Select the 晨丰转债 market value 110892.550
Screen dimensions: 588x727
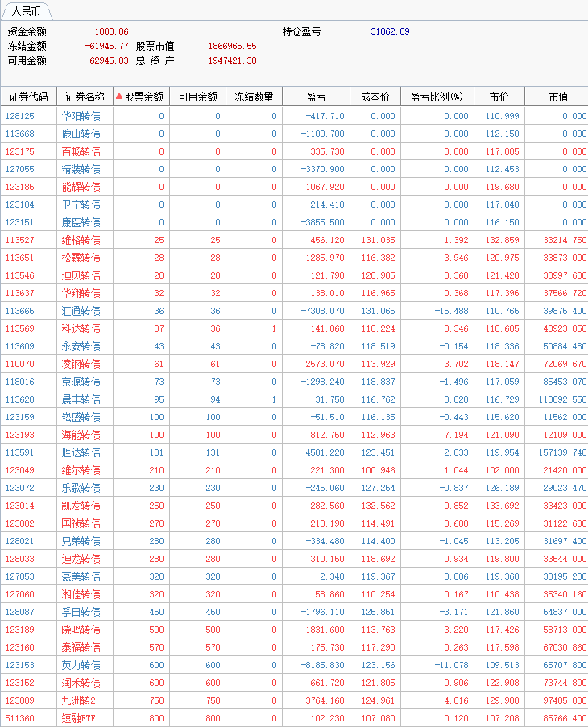pos(562,399)
